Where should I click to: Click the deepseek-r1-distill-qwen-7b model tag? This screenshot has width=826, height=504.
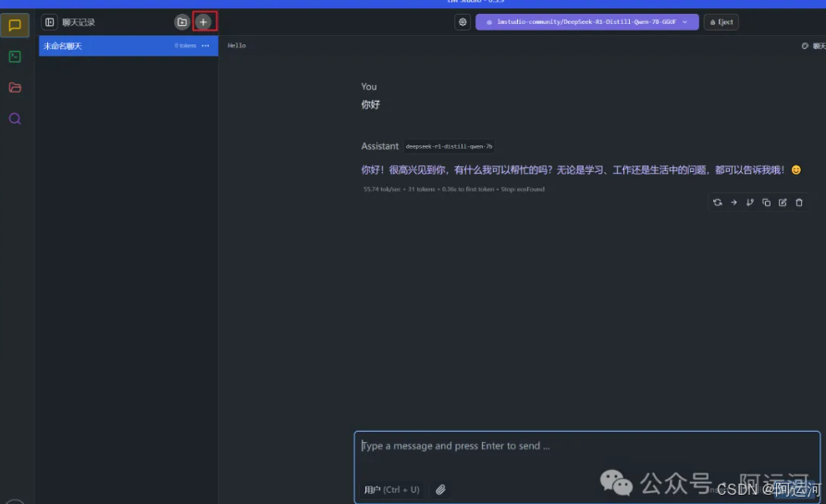click(449, 146)
